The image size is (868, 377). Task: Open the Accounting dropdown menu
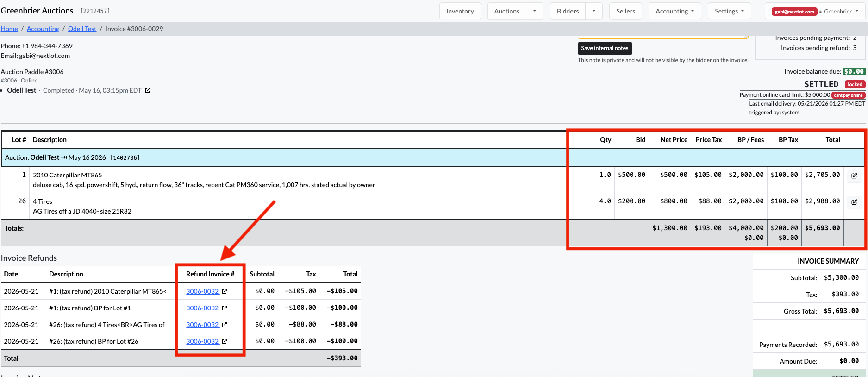(x=675, y=11)
